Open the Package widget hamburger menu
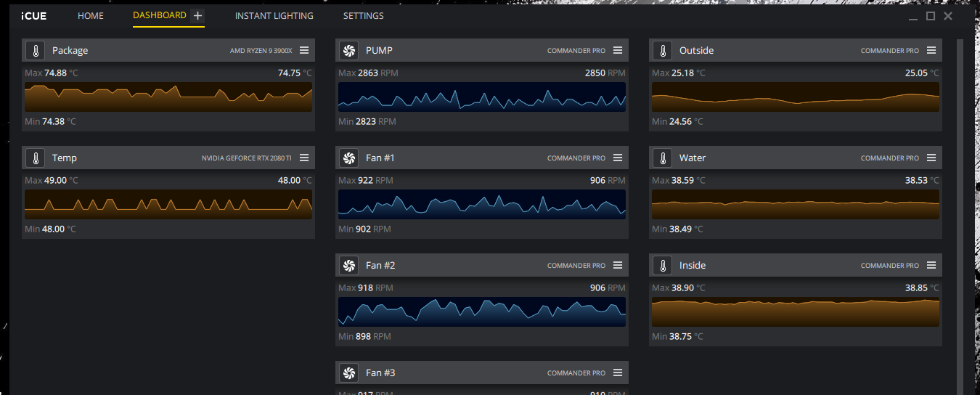This screenshot has width=980, height=395. pos(304,50)
